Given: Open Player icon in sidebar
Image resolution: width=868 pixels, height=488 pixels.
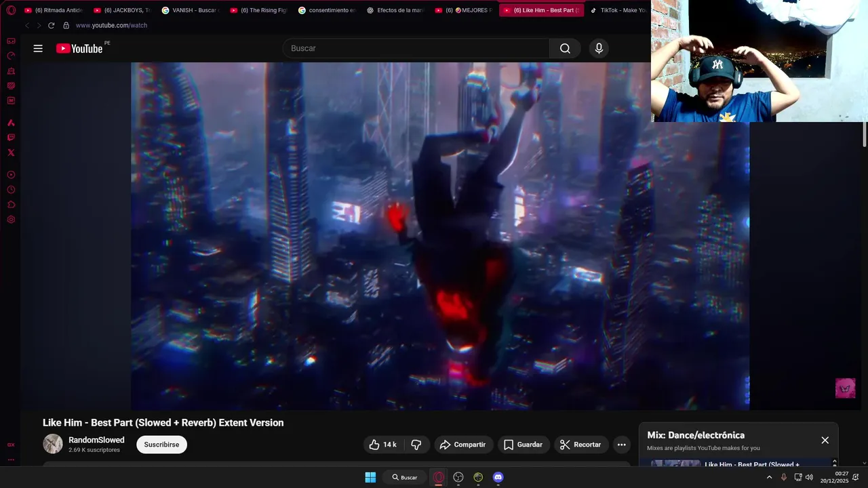Looking at the screenshot, I should click(x=11, y=175).
